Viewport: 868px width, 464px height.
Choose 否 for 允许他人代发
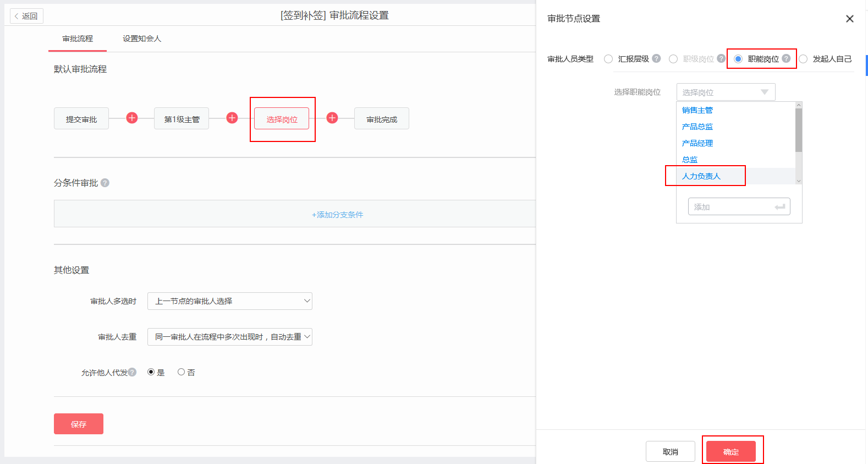pos(181,372)
